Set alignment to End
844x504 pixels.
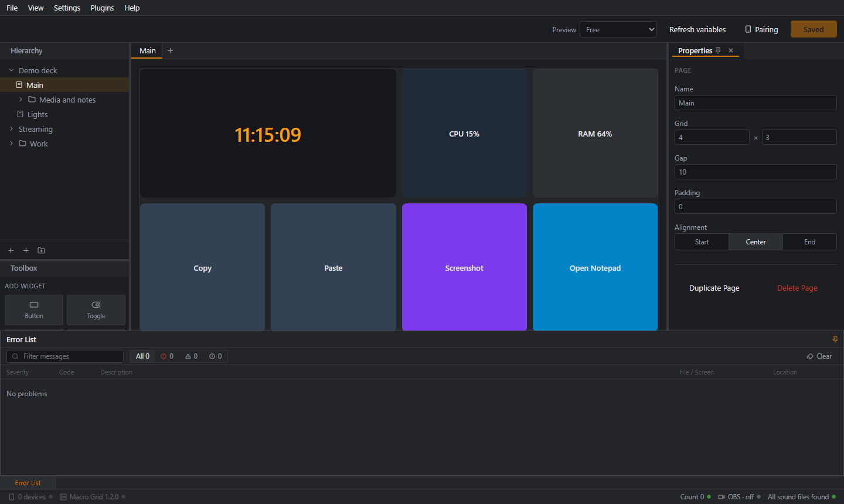click(x=809, y=242)
